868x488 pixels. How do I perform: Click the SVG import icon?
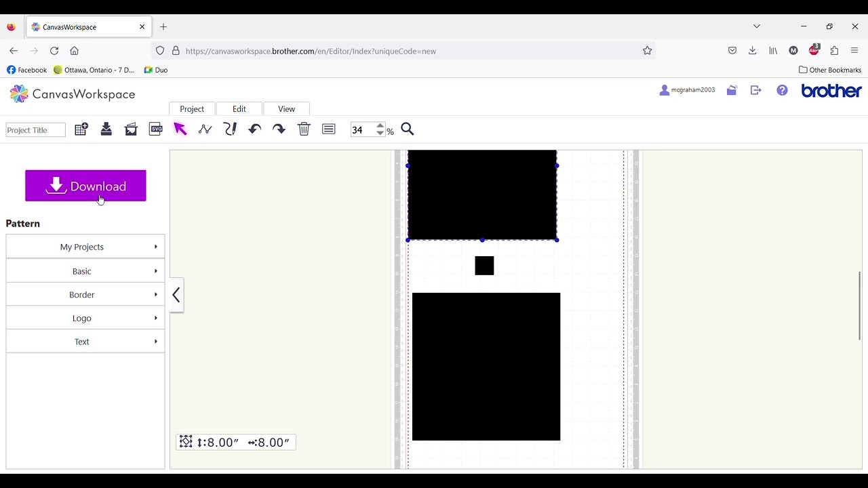point(155,129)
